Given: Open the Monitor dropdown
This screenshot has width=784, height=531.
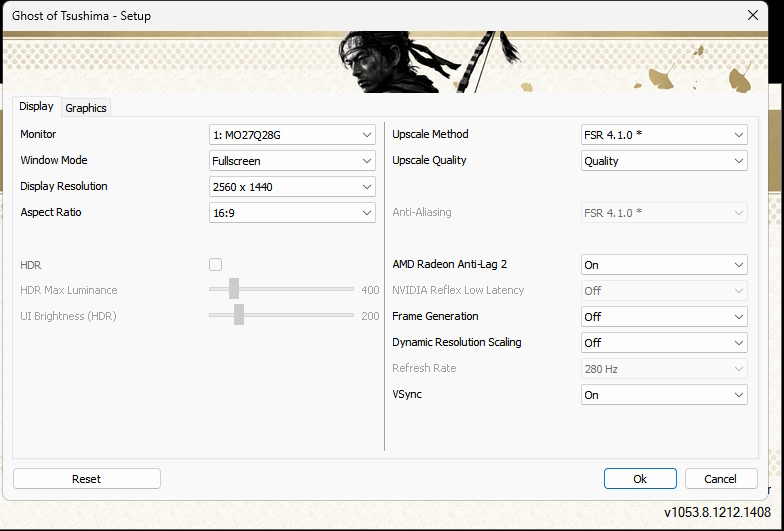Looking at the screenshot, I should coord(292,135).
